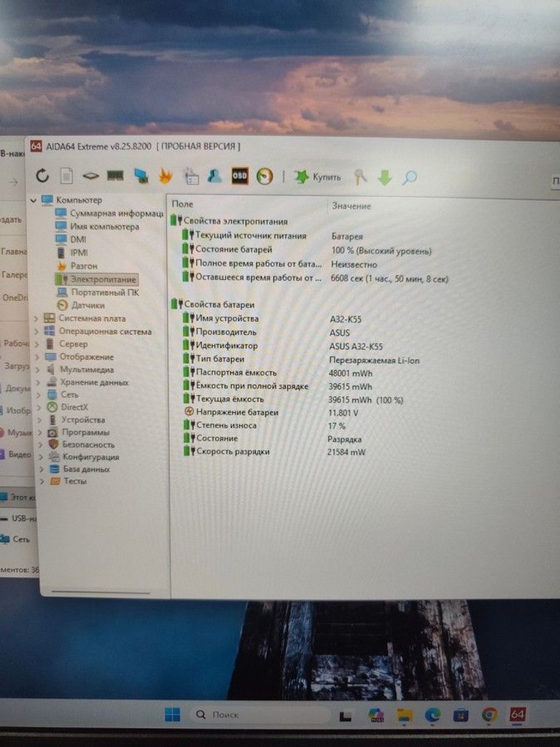Expand the Сервер tree node
The width and height of the screenshot is (560, 747).
pos(37,344)
